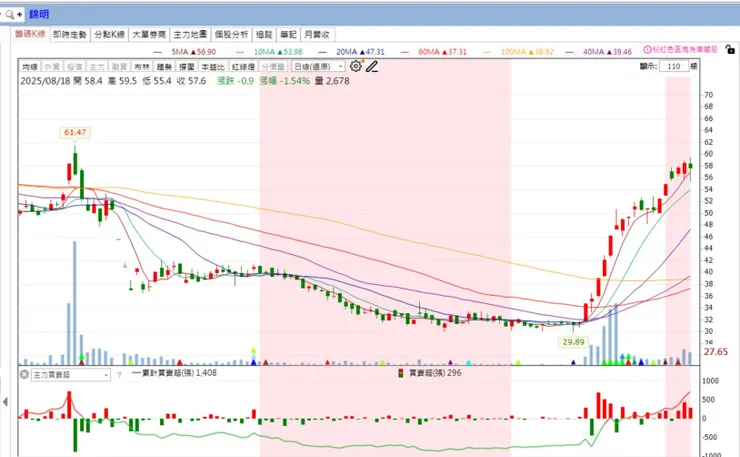Toggle the 撐壓 support-resistance overlay
The width and height of the screenshot is (740, 457).
click(x=186, y=67)
